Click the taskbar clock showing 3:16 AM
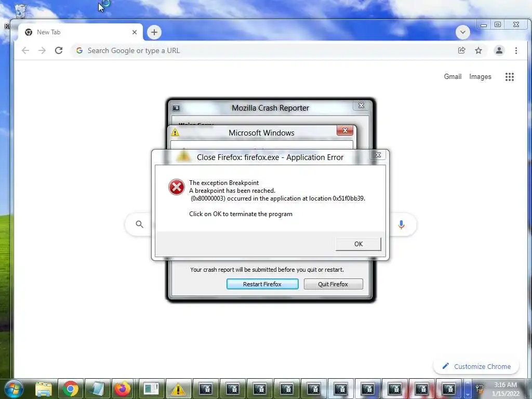 pos(505,389)
